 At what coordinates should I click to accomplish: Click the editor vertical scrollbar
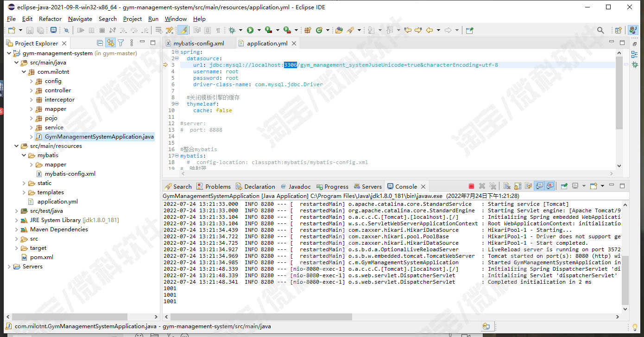point(619,93)
